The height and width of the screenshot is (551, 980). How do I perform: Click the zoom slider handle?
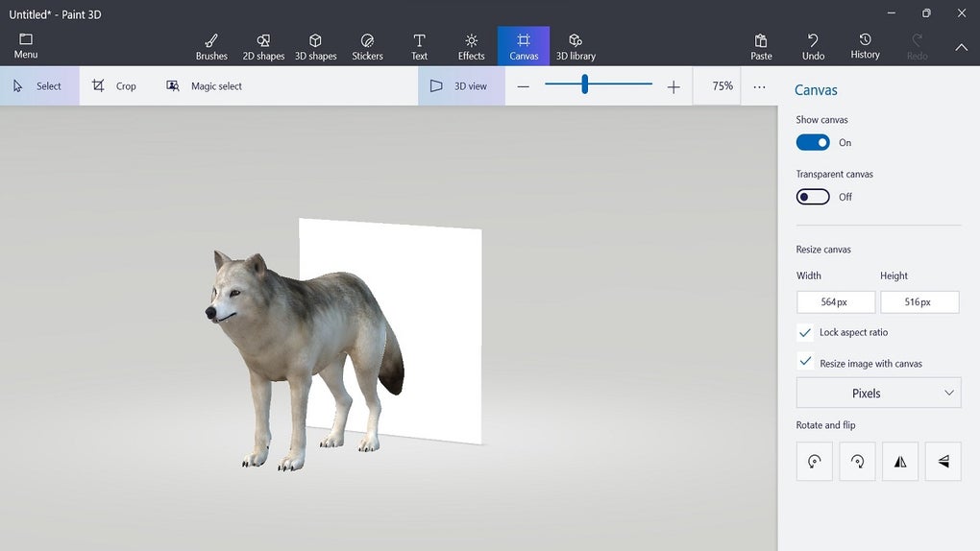click(x=584, y=86)
